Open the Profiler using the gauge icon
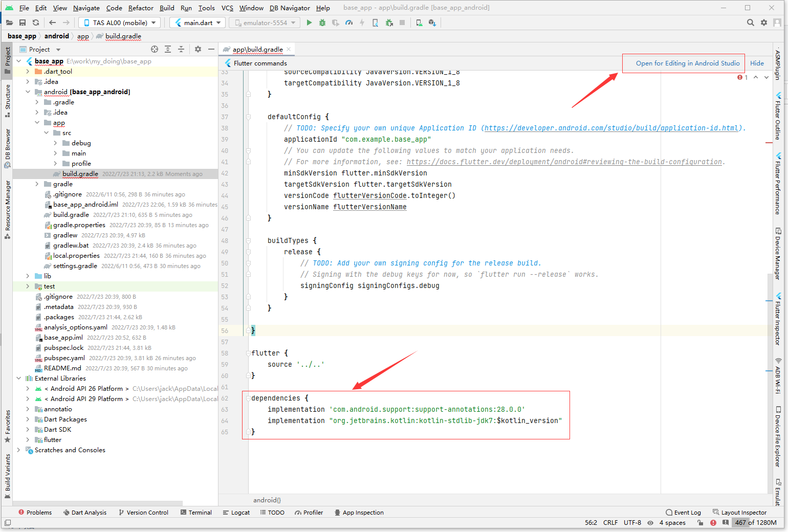This screenshot has height=532, width=788. (x=348, y=23)
